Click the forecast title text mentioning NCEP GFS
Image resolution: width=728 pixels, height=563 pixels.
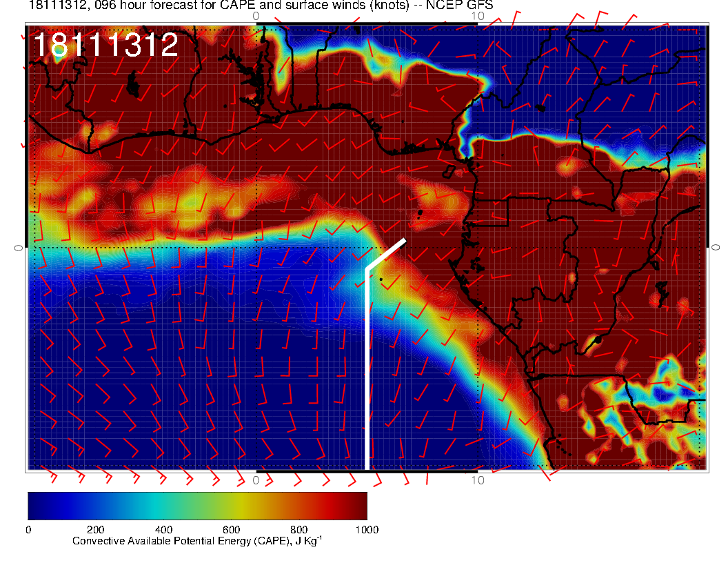(x=261, y=5)
